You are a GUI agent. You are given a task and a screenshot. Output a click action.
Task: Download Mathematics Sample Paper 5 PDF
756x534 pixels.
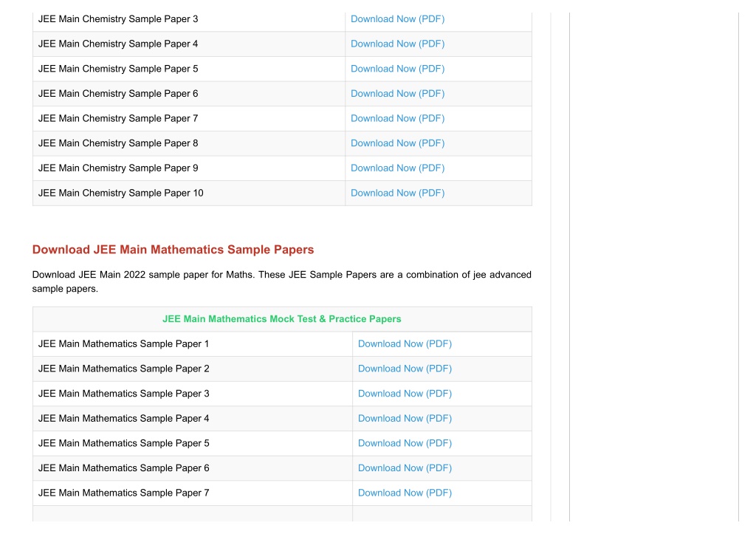pyautogui.click(x=405, y=443)
